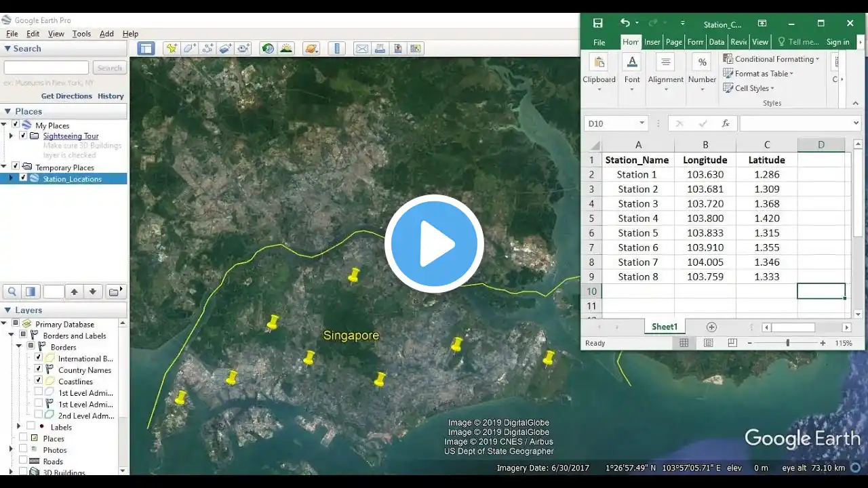Add a placemark with the pushpin tool
Screen dimensions: 868x488
point(172,48)
